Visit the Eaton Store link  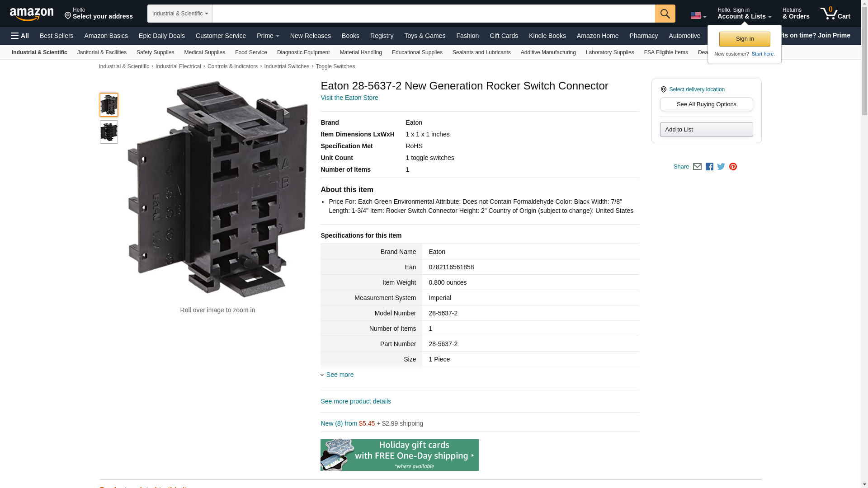click(349, 98)
